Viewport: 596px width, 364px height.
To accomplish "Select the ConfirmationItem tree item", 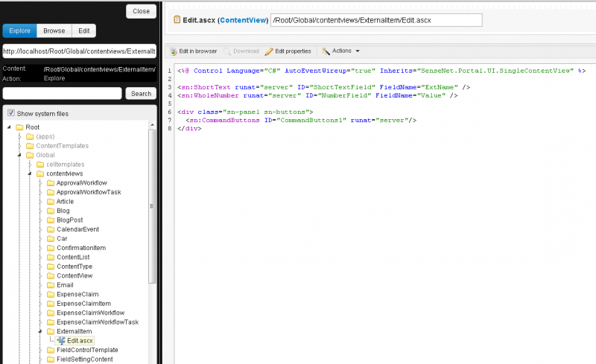I will point(81,248).
